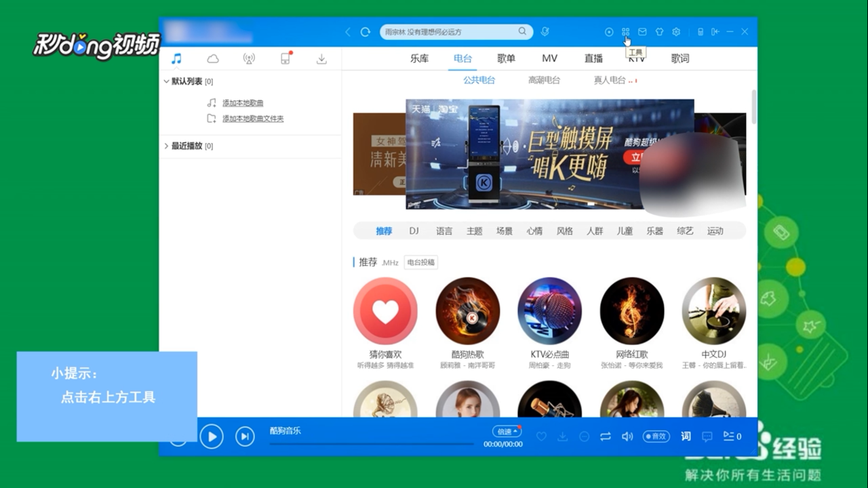This screenshot has width=868, height=488.
Task: Select the 语言 category filter
Action: click(x=444, y=231)
